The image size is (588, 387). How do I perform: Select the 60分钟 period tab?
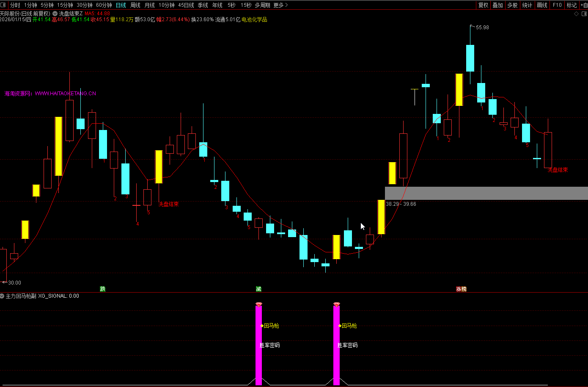click(x=104, y=5)
